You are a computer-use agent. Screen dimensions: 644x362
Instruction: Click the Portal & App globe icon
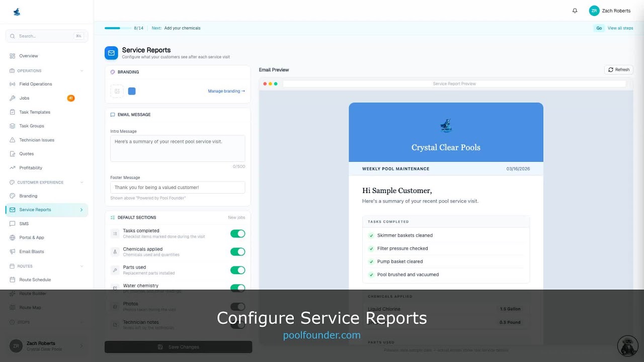click(x=13, y=237)
